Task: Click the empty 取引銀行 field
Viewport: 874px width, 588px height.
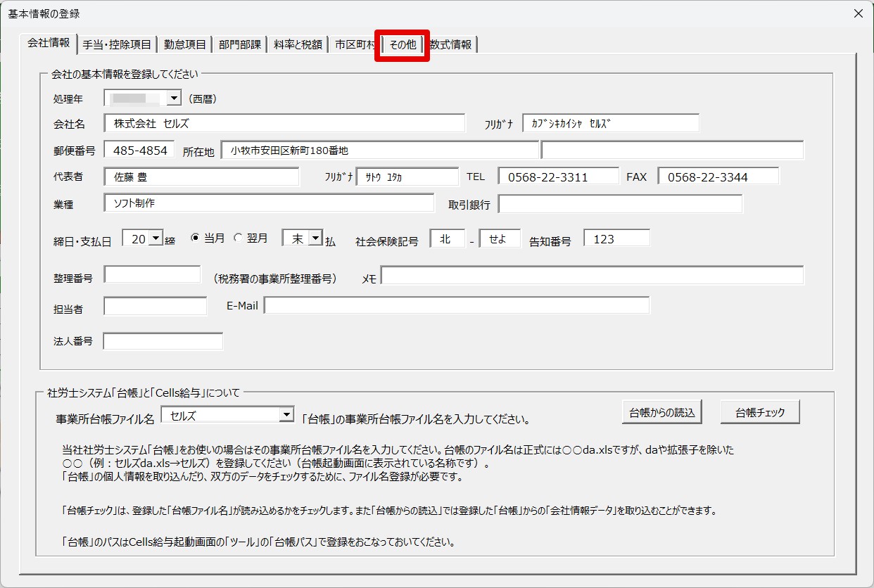Action: 621,204
